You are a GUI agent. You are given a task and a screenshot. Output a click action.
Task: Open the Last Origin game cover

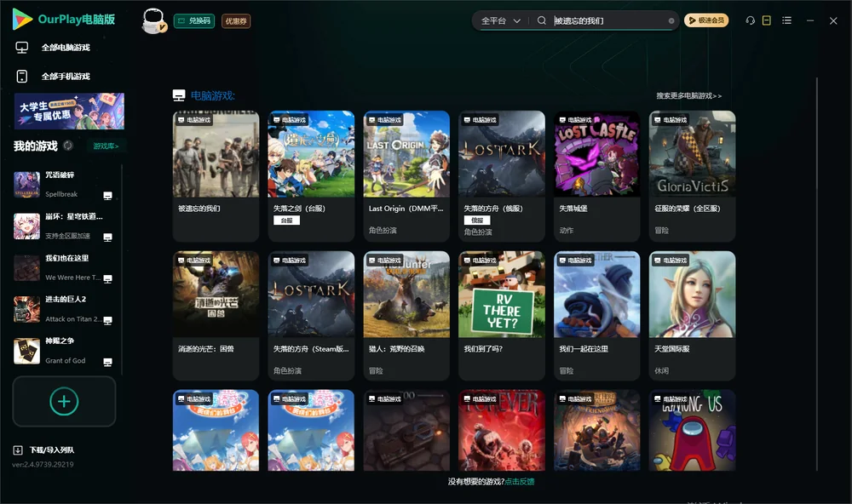pos(406,154)
